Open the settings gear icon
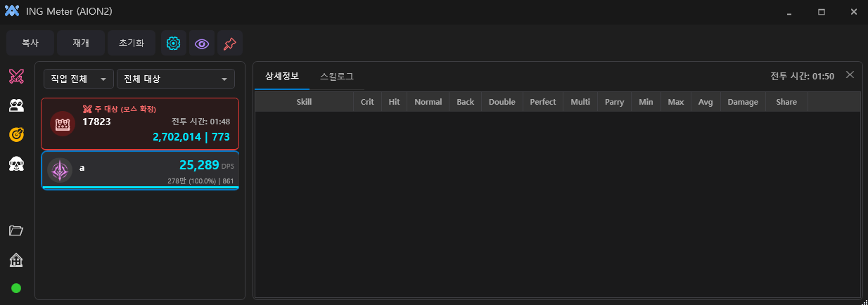The height and width of the screenshot is (305, 868). point(173,44)
